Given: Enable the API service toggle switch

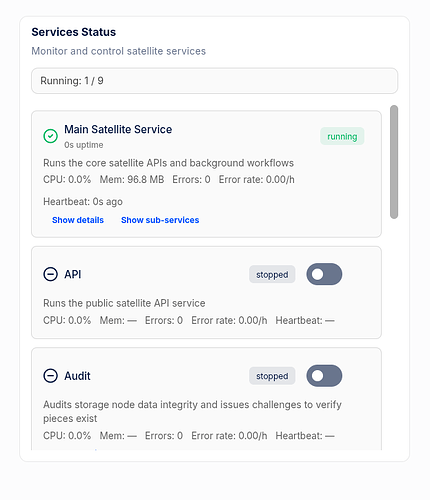Looking at the screenshot, I should point(324,274).
